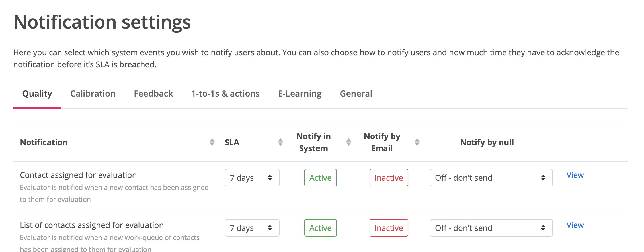Click the SLA column sort arrows

[x=280, y=142]
